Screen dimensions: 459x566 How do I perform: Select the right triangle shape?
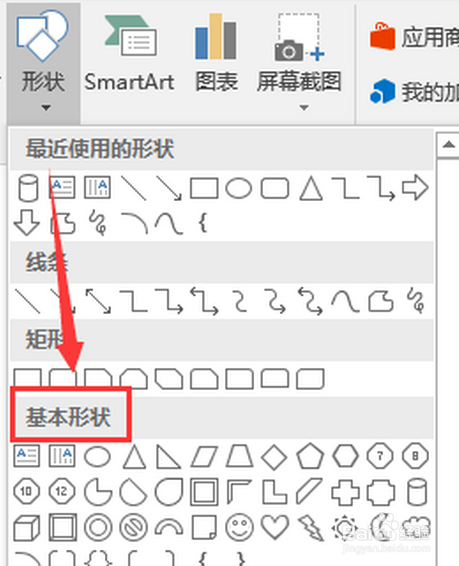point(168,457)
